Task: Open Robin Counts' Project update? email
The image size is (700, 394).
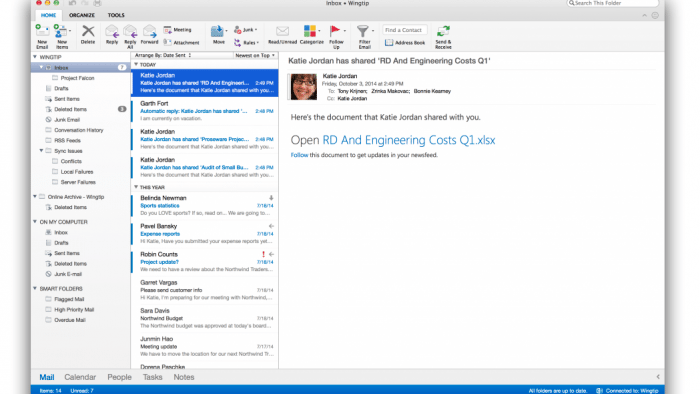Action: point(205,261)
